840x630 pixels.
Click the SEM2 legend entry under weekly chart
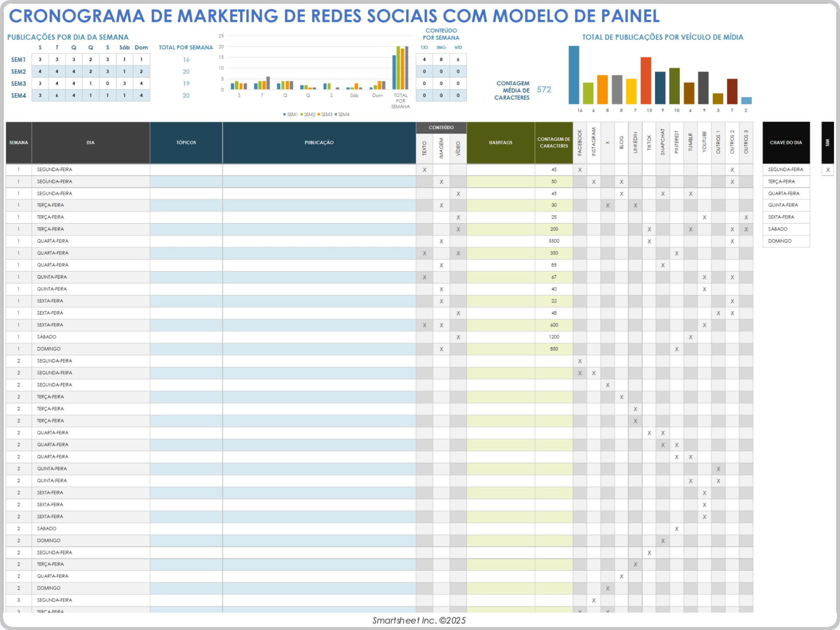click(308, 115)
